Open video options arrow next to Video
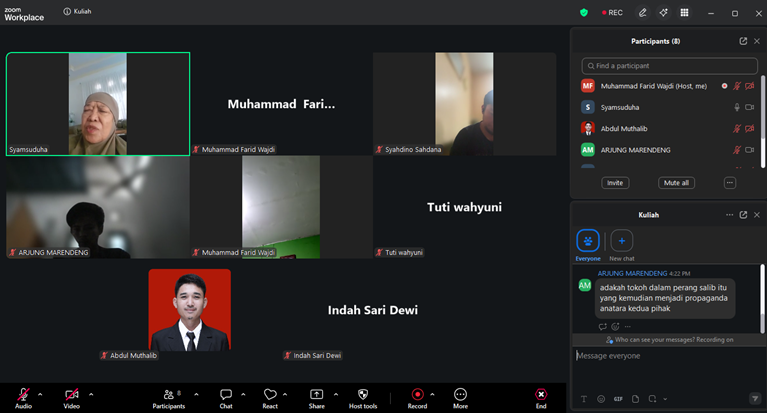767x413 pixels. 91,394
